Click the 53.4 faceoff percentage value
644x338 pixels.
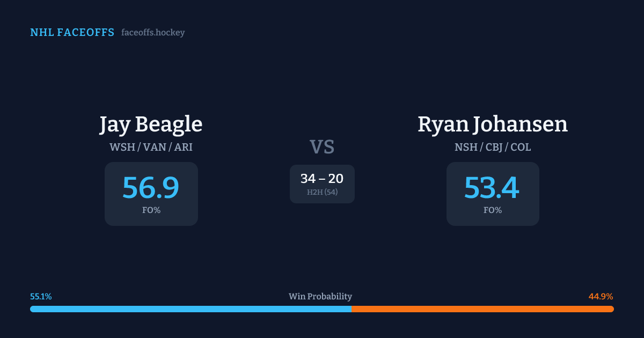[492, 187]
